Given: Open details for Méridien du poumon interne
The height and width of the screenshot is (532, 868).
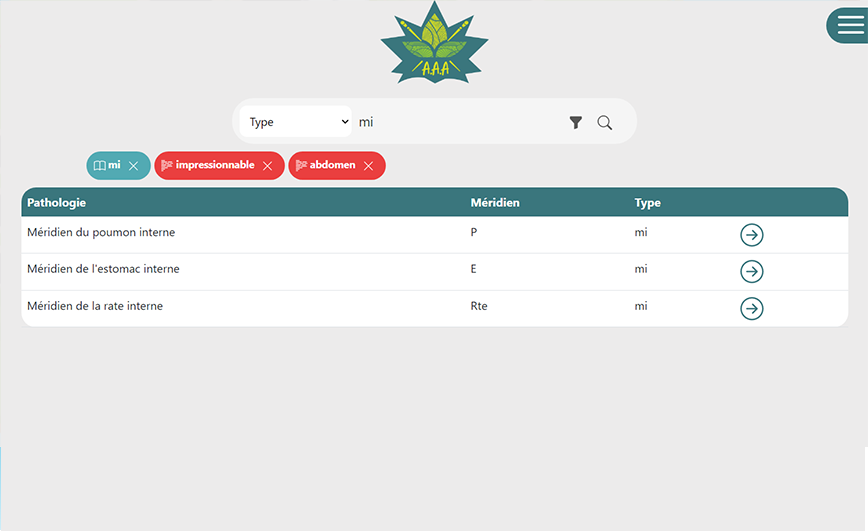Looking at the screenshot, I should point(751,235).
